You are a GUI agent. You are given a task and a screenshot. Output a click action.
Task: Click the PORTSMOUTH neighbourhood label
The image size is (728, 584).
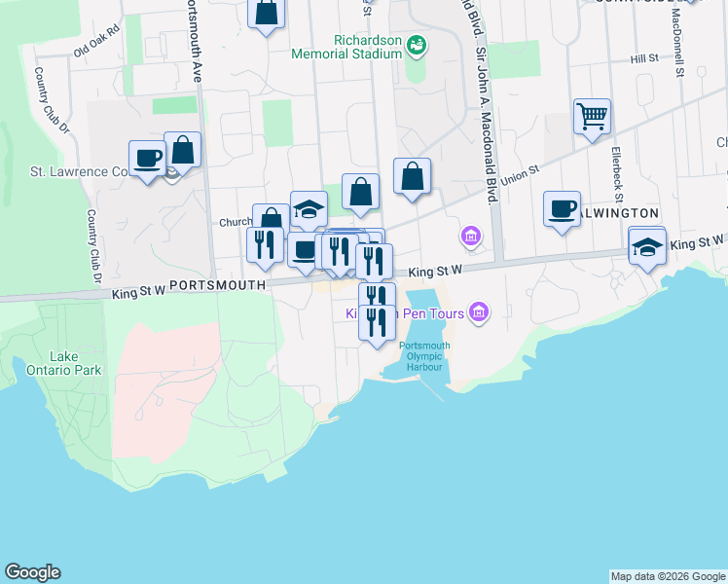tap(217, 285)
